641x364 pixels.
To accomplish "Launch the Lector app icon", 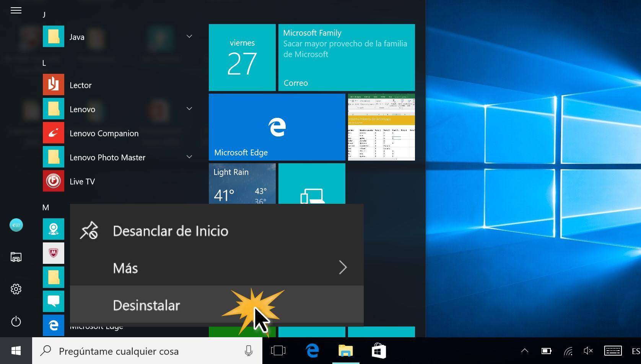I will coord(54,85).
